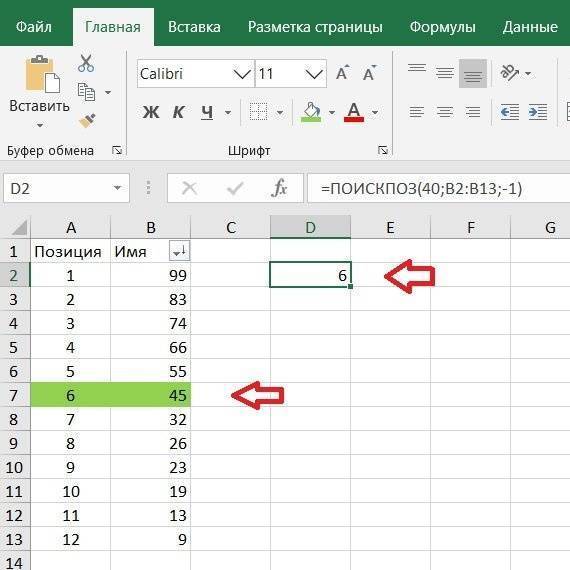Image resolution: width=570 pixels, height=570 pixels.
Task: Align text to top icon
Action: pos(417,68)
